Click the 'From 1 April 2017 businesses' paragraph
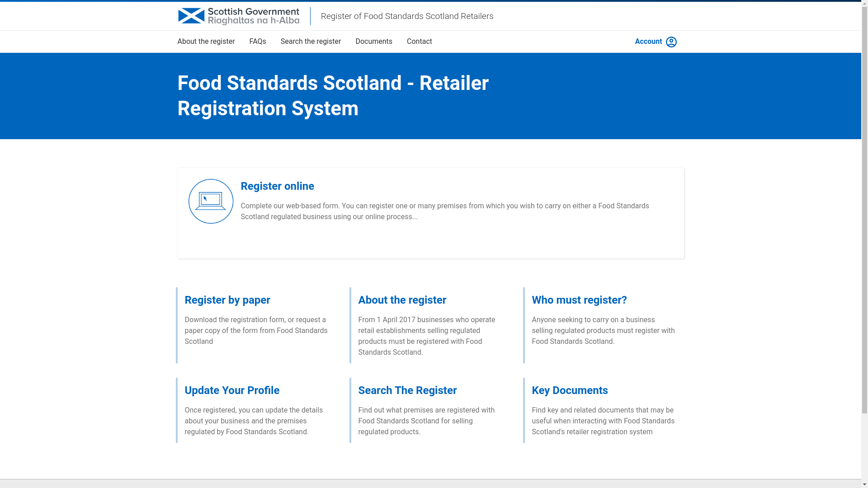Image resolution: width=868 pixels, height=488 pixels. 426,336
